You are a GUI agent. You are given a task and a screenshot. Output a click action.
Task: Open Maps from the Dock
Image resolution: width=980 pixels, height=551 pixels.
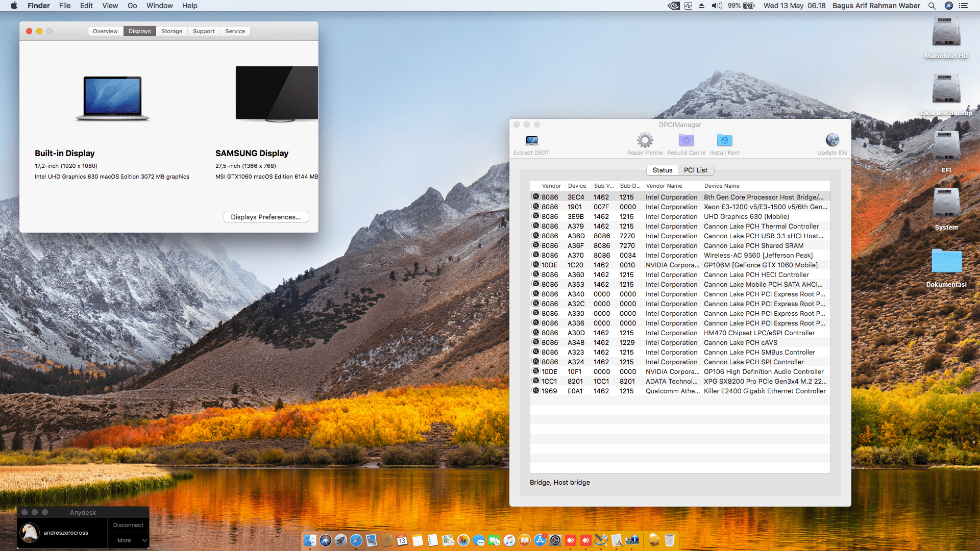click(x=448, y=540)
